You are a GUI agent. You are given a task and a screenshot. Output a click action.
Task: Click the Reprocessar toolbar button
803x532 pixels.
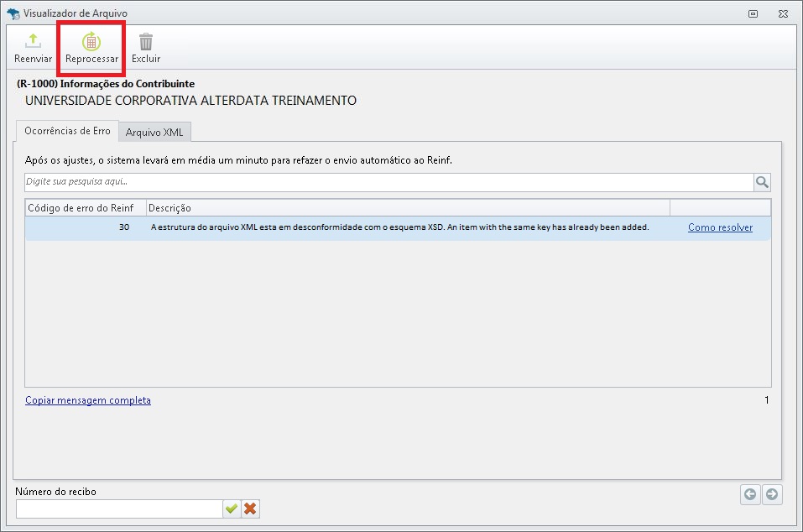(91, 49)
